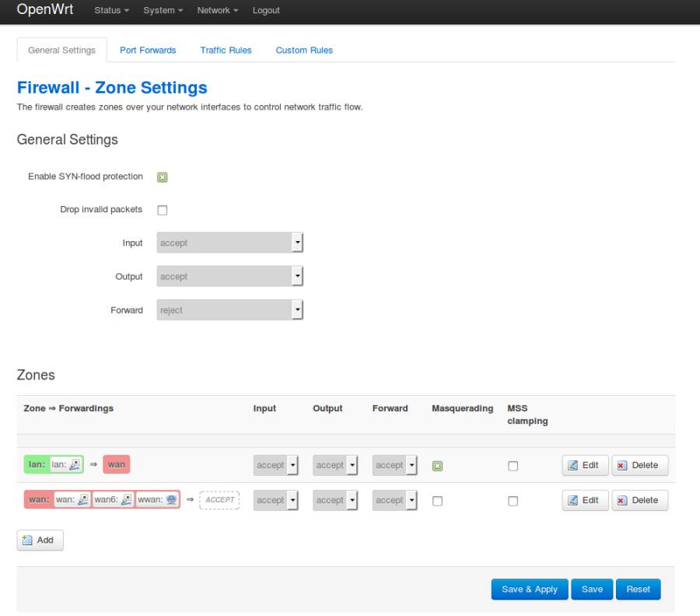
Task: Click the wwan wireless interface icon
Action: tap(171, 500)
